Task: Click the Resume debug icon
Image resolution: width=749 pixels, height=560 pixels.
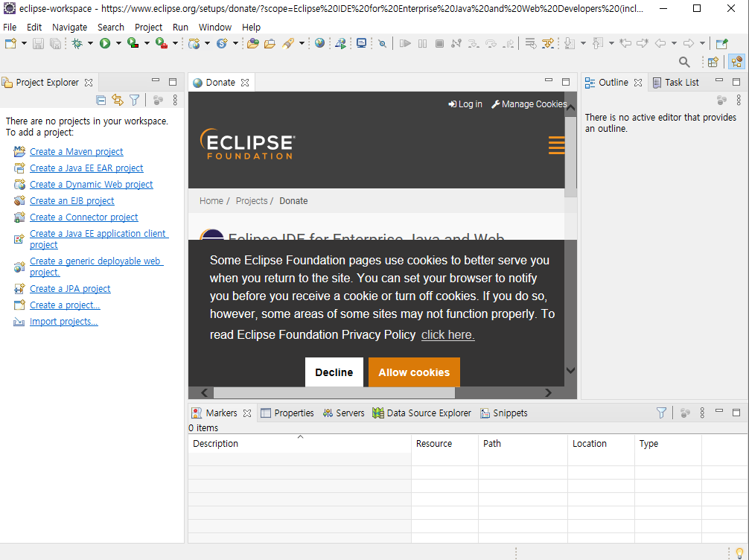Action: click(x=405, y=43)
